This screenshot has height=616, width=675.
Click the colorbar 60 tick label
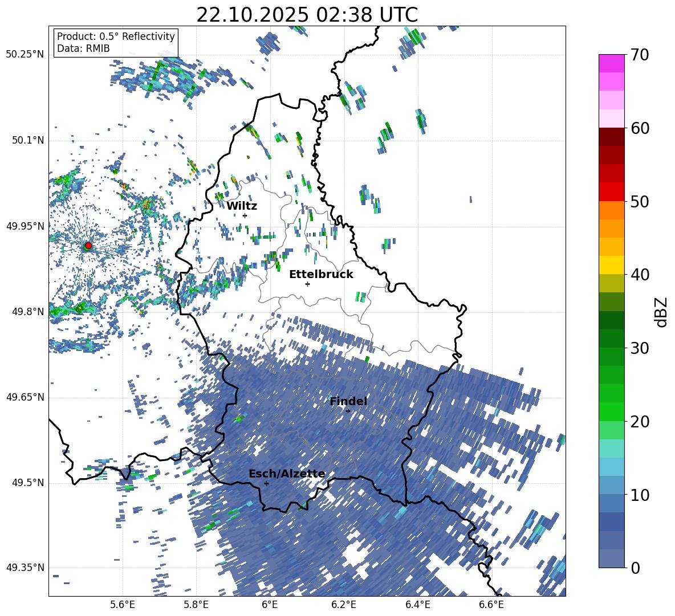coord(640,128)
